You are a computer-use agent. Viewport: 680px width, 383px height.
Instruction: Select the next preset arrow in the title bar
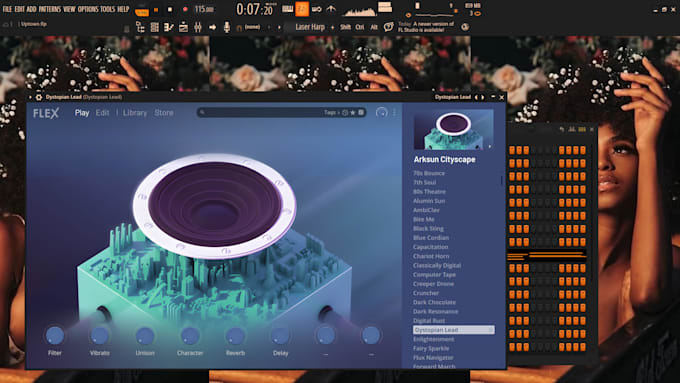[482, 97]
